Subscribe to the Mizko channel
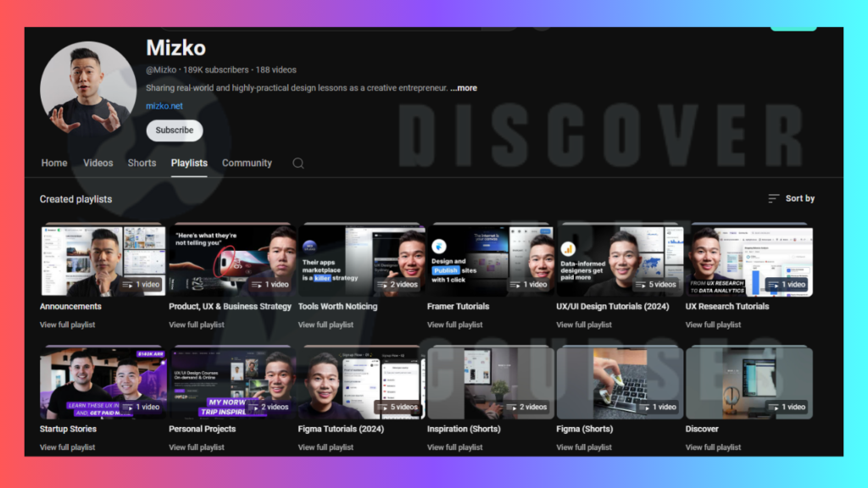 [175, 130]
